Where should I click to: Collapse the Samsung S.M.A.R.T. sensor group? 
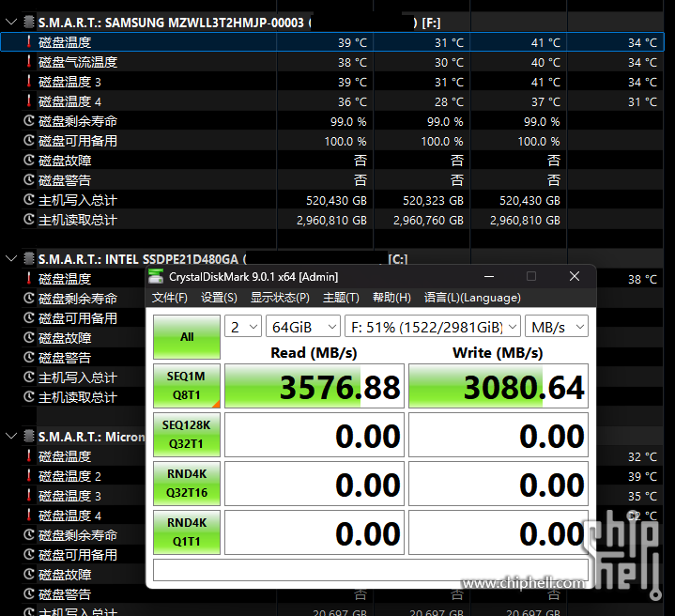(x=11, y=22)
